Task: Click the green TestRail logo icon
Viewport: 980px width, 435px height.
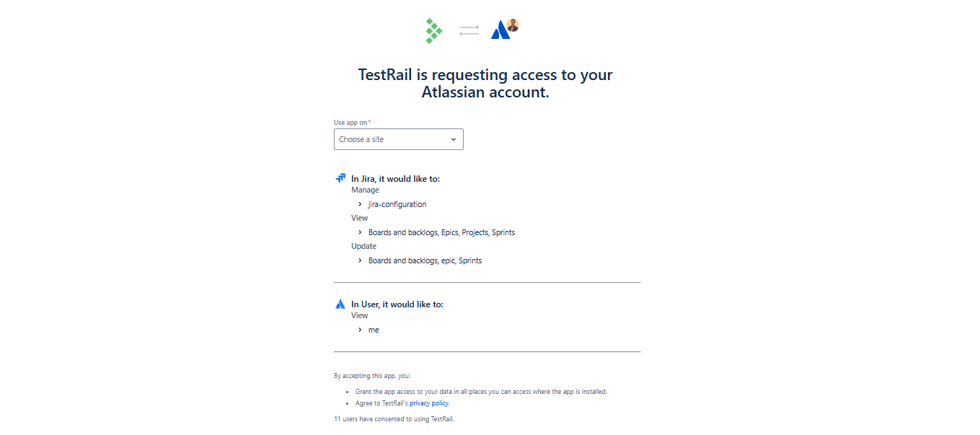Action: (x=433, y=31)
